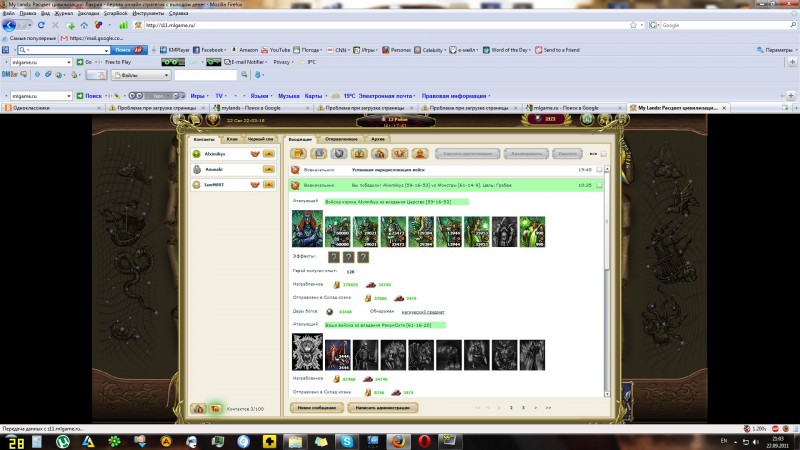Click the fifth filter icon showing figures
The height and width of the screenshot is (450, 800).
pos(379,153)
